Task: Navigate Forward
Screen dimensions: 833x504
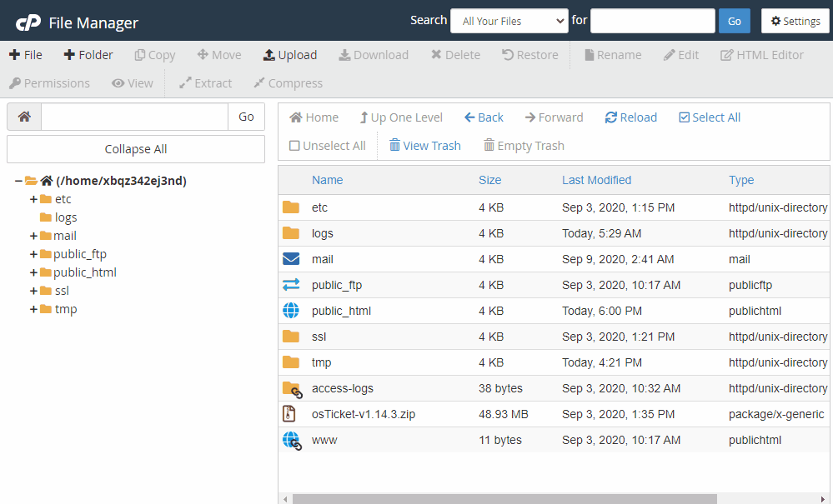Action: [x=554, y=117]
